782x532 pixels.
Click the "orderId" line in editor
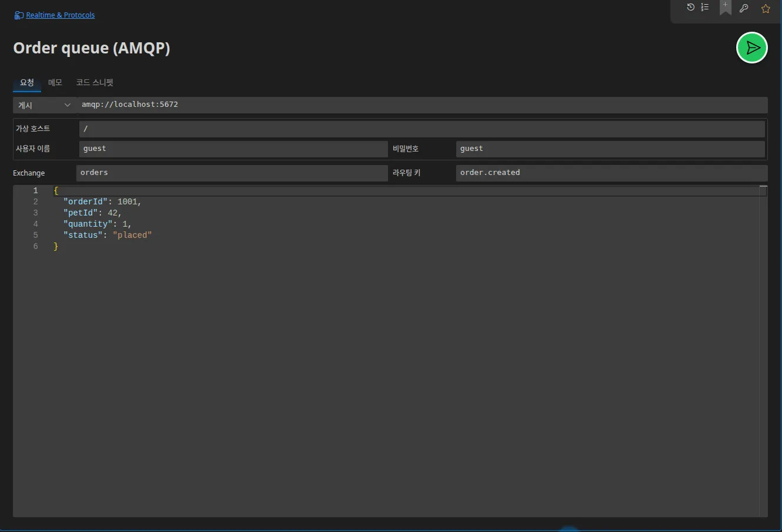(x=102, y=202)
